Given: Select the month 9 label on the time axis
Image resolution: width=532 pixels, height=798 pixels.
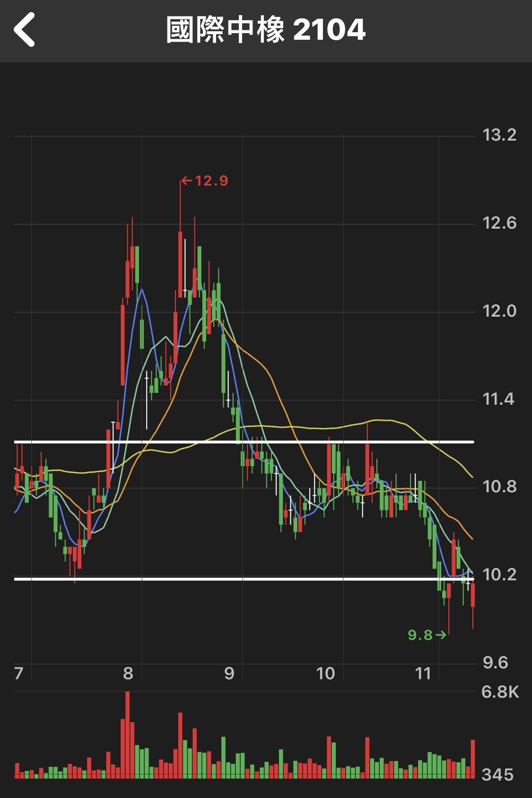Looking at the screenshot, I should tap(229, 673).
